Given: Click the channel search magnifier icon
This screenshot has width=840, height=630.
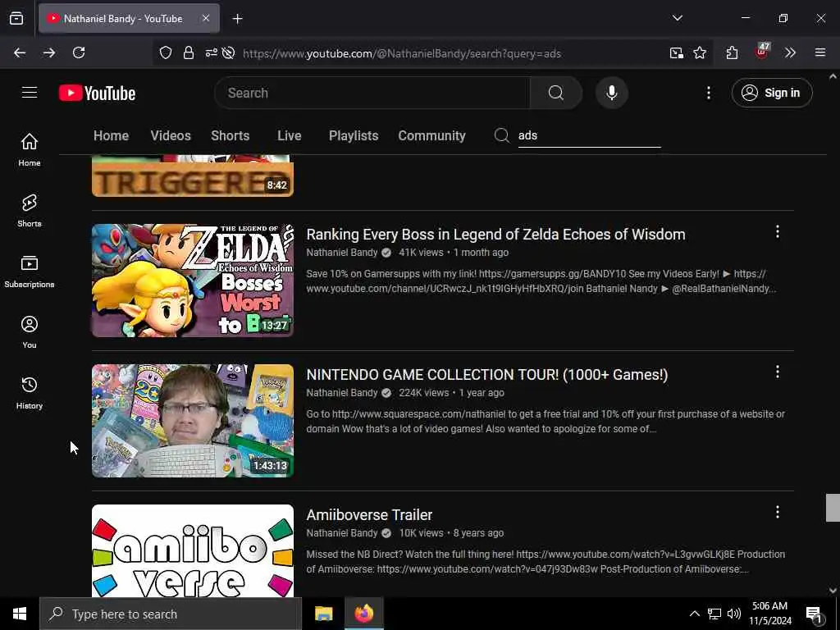Looking at the screenshot, I should click(501, 135).
